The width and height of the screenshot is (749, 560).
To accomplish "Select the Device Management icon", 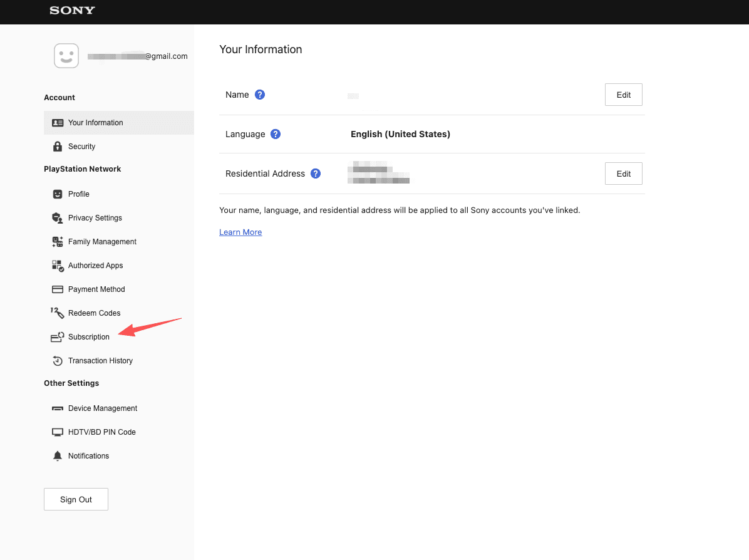I will click(x=58, y=408).
